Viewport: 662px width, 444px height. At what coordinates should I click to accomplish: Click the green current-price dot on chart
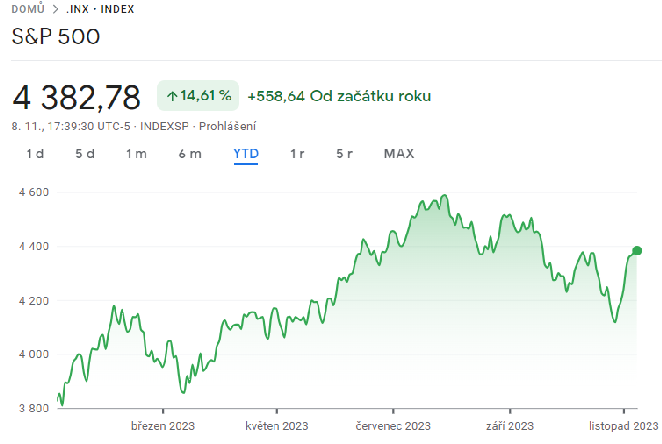[637, 251]
